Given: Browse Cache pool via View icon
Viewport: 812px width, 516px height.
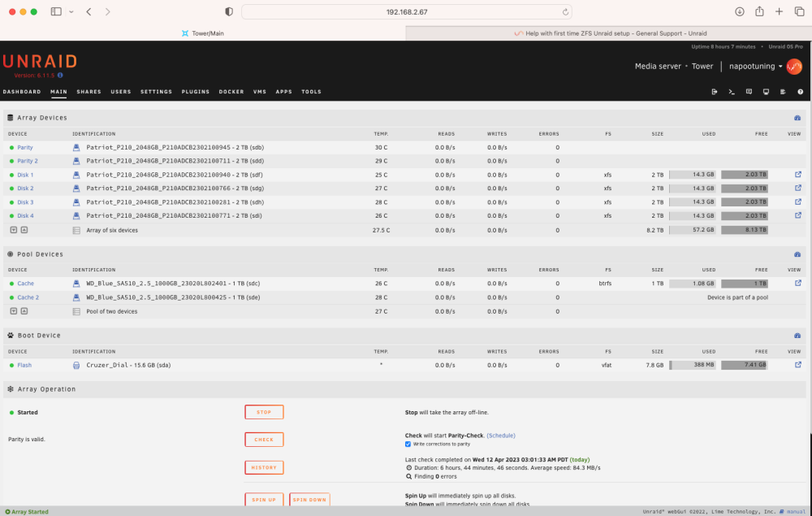Looking at the screenshot, I should coord(797,284).
